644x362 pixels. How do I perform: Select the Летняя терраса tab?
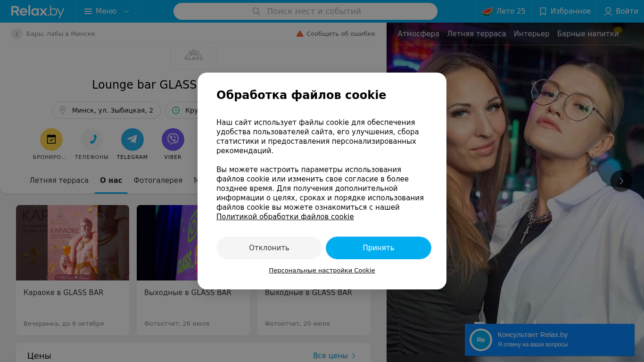[x=59, y=181]
